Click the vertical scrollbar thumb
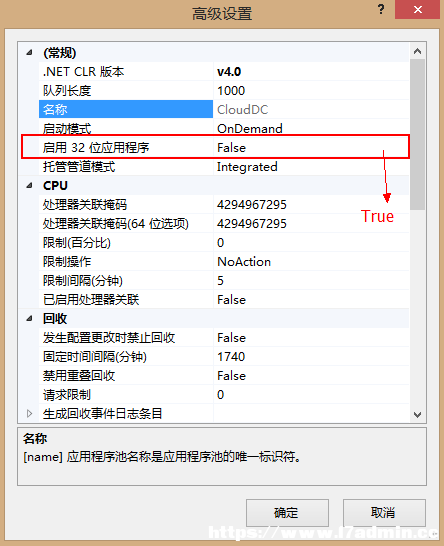The image size is (444, 546). (418, 134)
